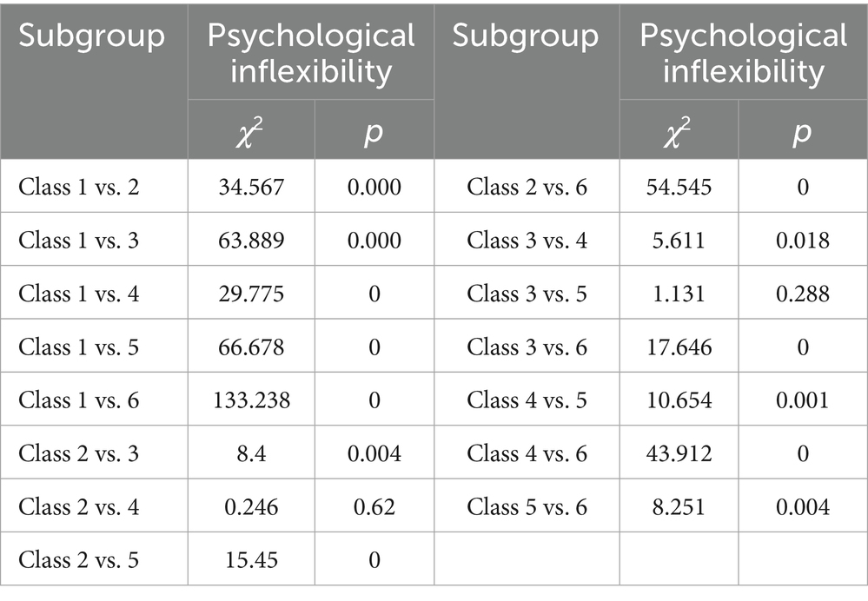Select the chi-square value 133.238
Image resolution: width=868 pixels, height=601 pixels.
251,400
